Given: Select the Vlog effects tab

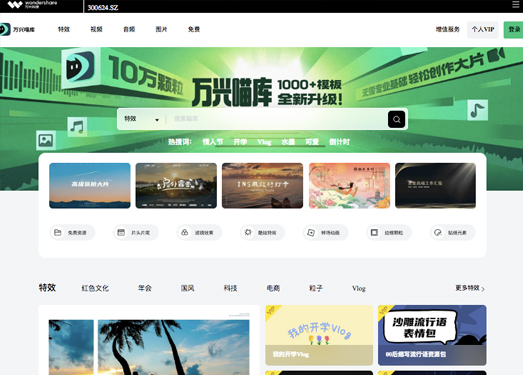Looking at the screenshot, I should [x=359, y=288].
